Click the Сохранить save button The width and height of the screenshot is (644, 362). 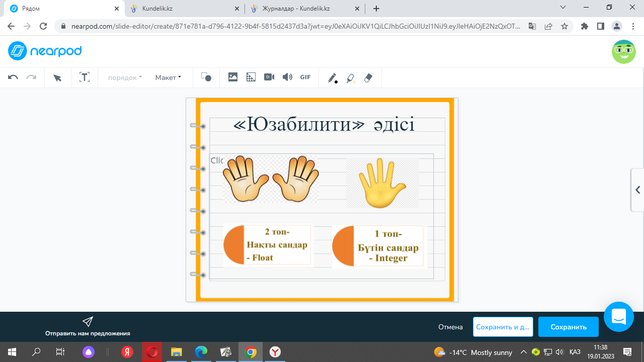(x=569, y=327)
